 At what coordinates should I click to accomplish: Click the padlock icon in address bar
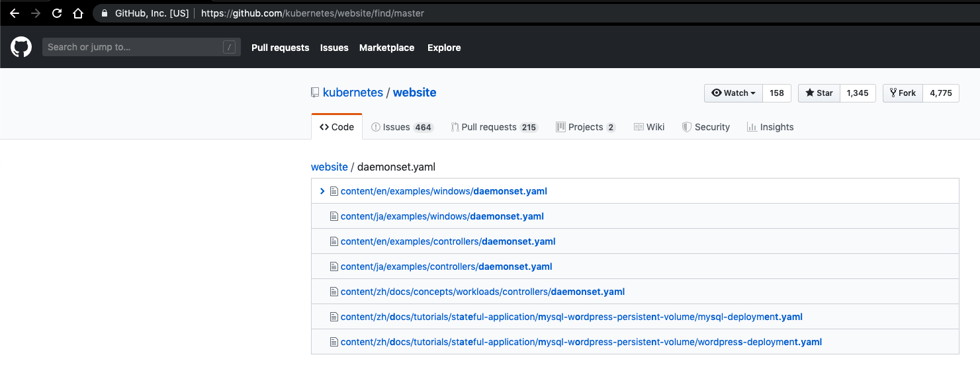coord(105,13)
